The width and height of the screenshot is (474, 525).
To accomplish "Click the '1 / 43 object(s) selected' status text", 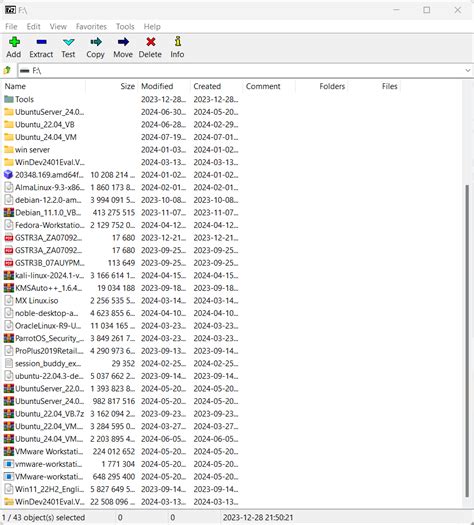I will coord(43,518).
